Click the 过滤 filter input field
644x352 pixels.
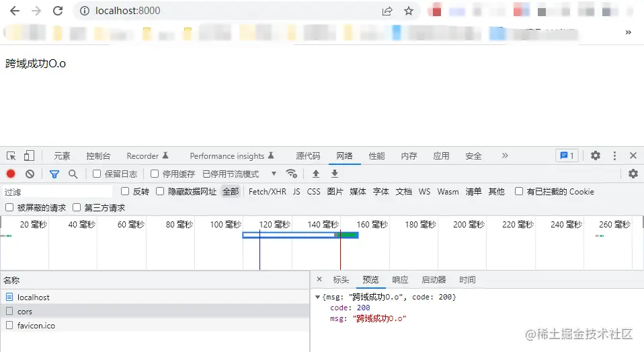(58, 192)
